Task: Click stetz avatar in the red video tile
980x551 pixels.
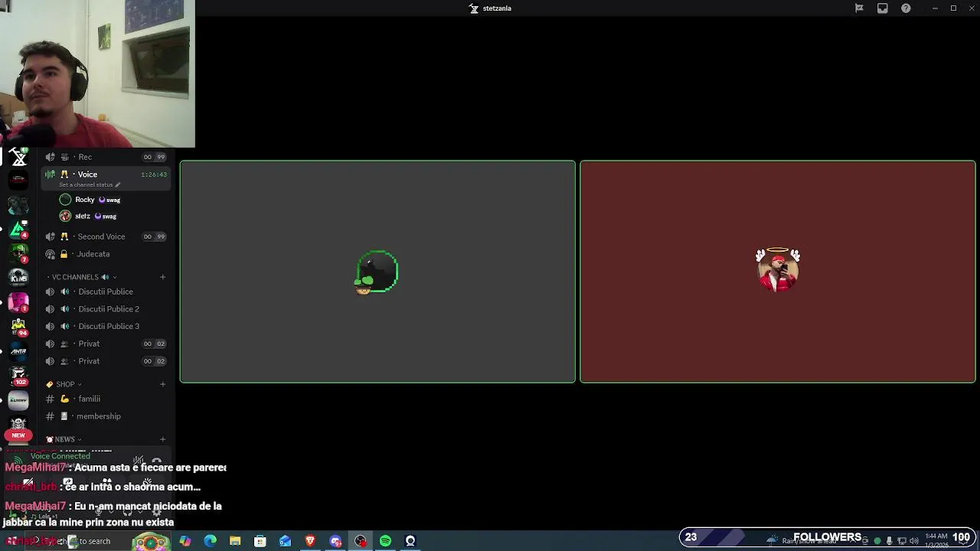Action: pos(778,269)
